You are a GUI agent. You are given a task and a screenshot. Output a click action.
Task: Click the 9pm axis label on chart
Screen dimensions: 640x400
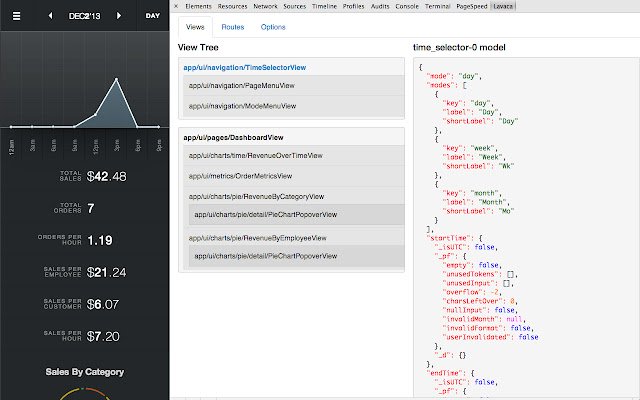point(159,145)
